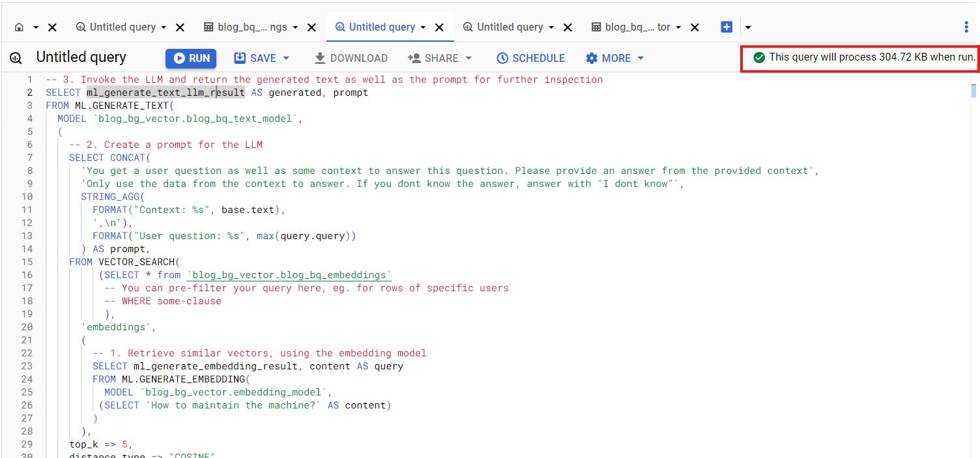980x458 pixels.
Task: Run the current query
Action: tap(190, 58)
